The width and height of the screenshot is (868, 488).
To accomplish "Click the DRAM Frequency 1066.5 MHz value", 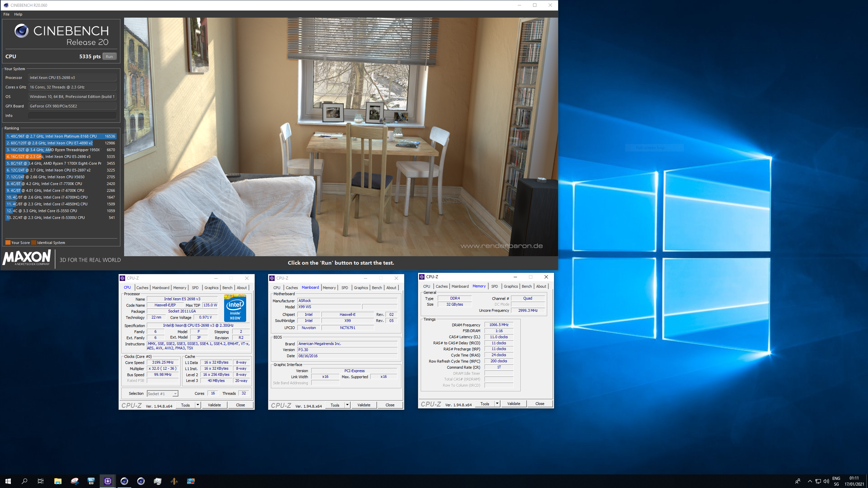I will pyautogui.click(x=499, y=325).
